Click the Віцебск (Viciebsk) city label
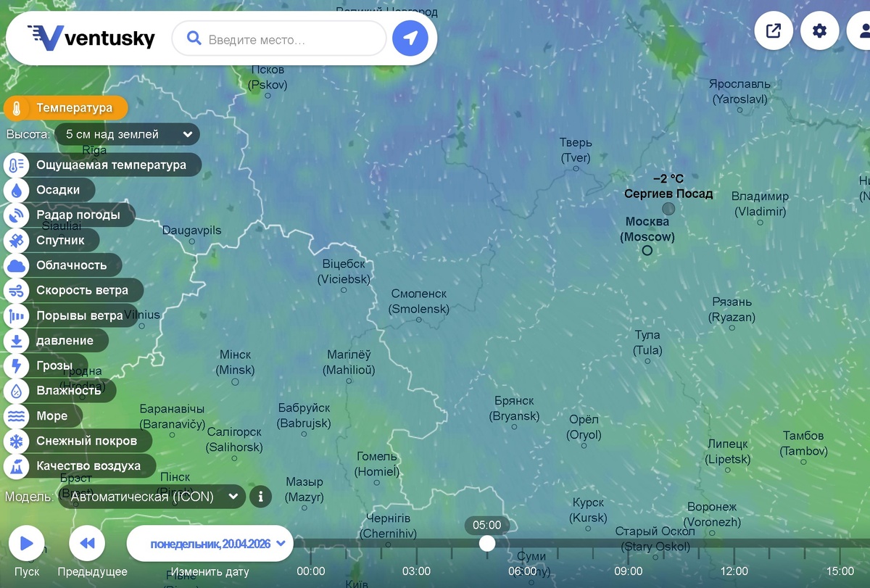This screenshot has height=588, width=870. click(x=344, y=271)
